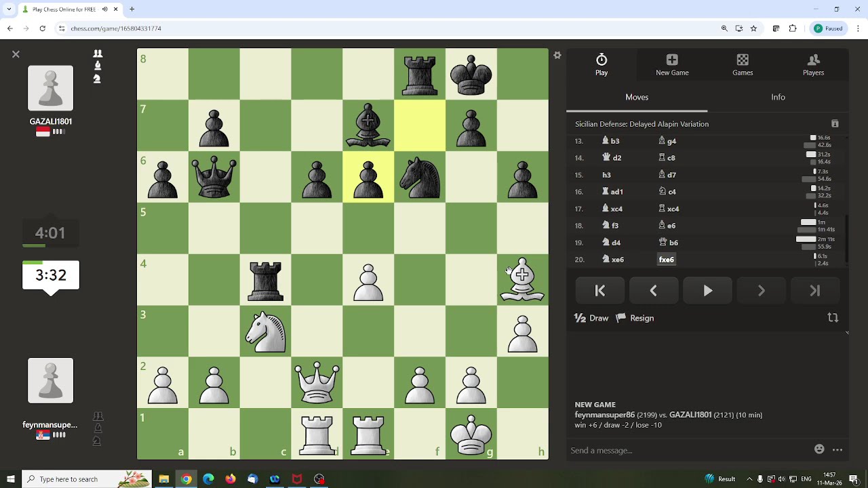The image size is (868, 488).
Task: Switch to the Info tab
Action: tap(778, 97)
